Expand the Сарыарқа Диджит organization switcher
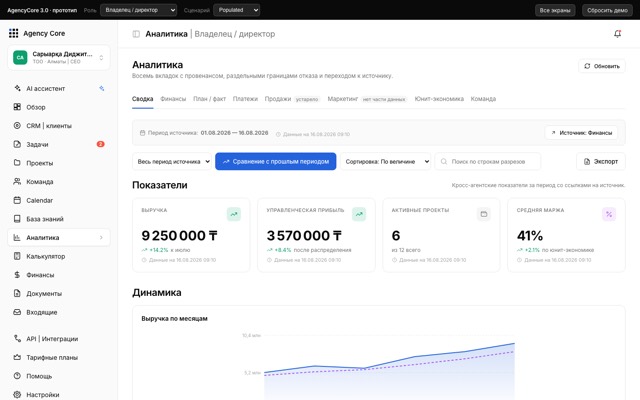 (59, 58)
